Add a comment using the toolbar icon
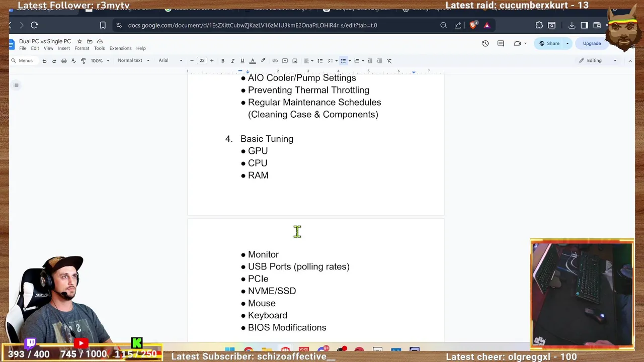644x362 pixels. tap(285, 61)
